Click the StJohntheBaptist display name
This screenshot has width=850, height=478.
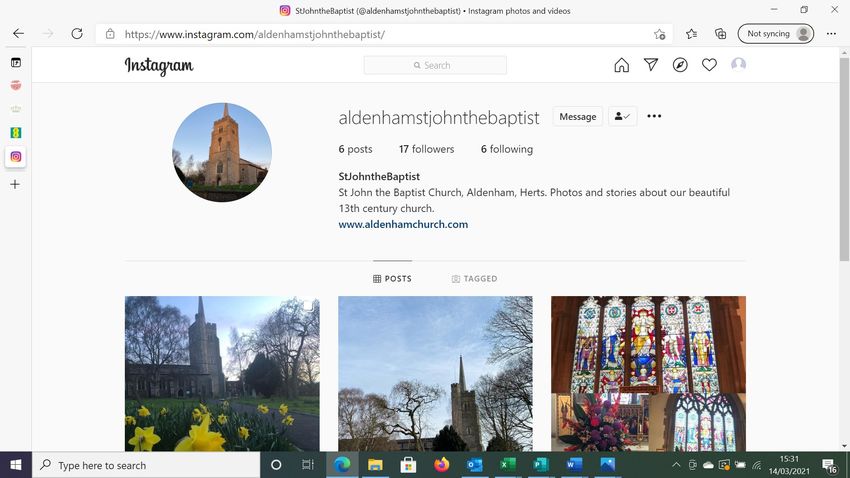coord(379,177)
